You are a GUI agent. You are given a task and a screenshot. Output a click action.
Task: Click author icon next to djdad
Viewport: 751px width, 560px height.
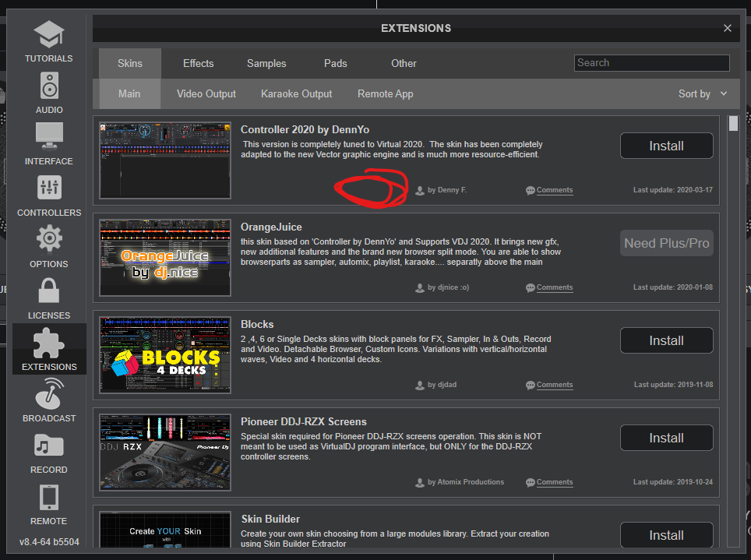(x=420, y=386)
